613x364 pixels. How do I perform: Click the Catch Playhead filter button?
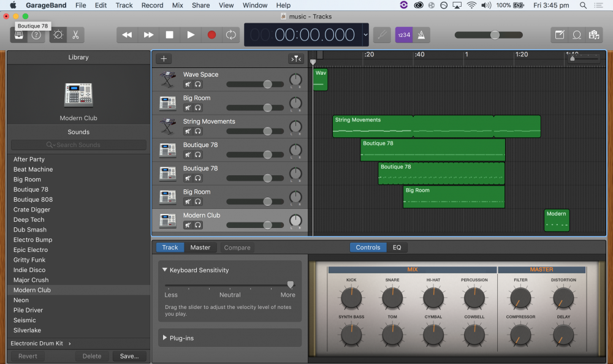296,59
